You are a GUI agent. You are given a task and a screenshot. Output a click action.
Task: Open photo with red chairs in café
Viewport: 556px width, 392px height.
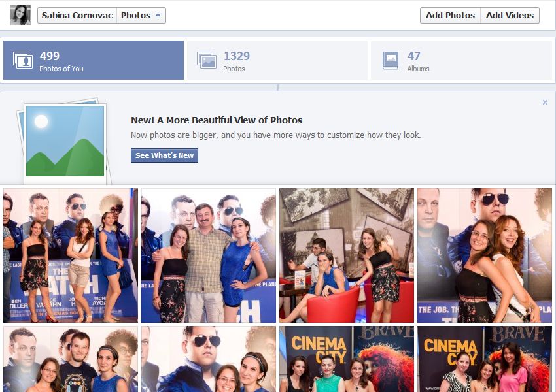[x=347, y=255]
